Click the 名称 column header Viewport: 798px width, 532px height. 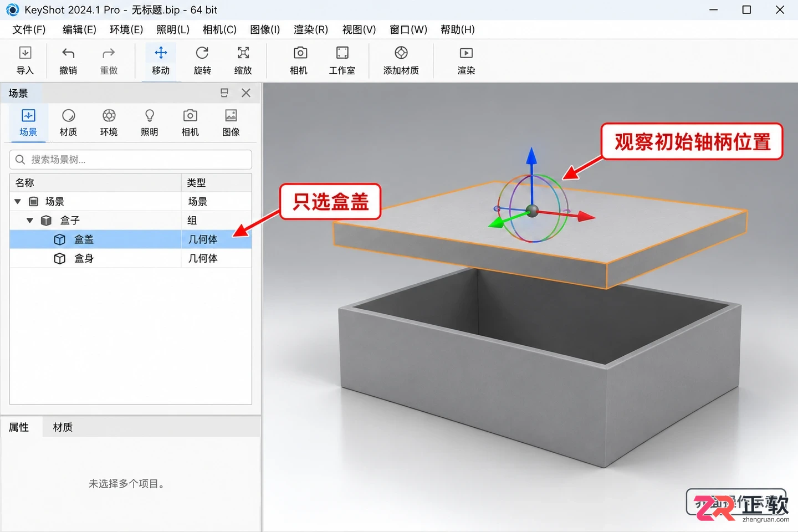95,182
